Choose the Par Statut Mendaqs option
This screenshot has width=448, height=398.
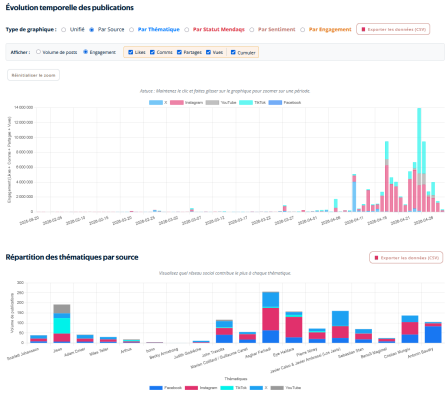click(187, 30)
